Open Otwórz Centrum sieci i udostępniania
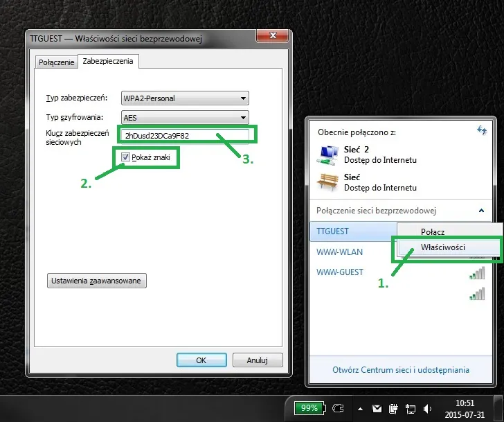Screen dimensions: 504x422 (x=400, y=370)
